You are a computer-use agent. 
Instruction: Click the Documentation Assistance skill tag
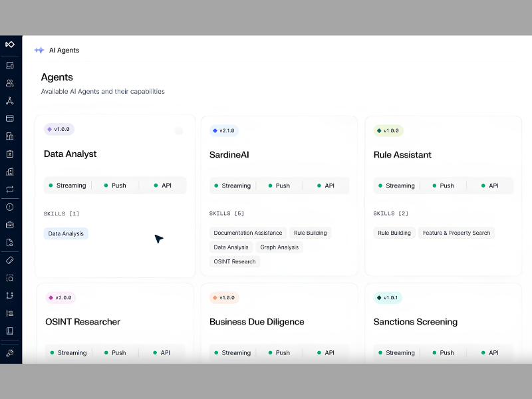248,233
